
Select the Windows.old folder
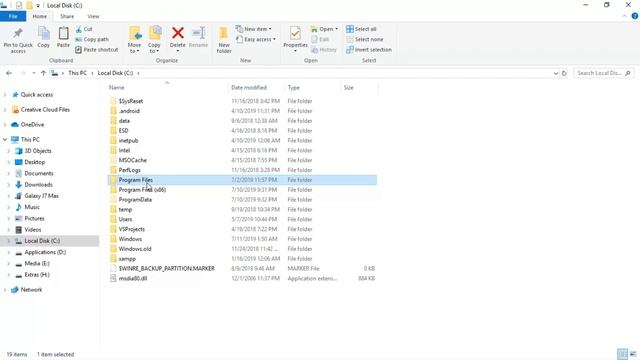pos(242,249)
